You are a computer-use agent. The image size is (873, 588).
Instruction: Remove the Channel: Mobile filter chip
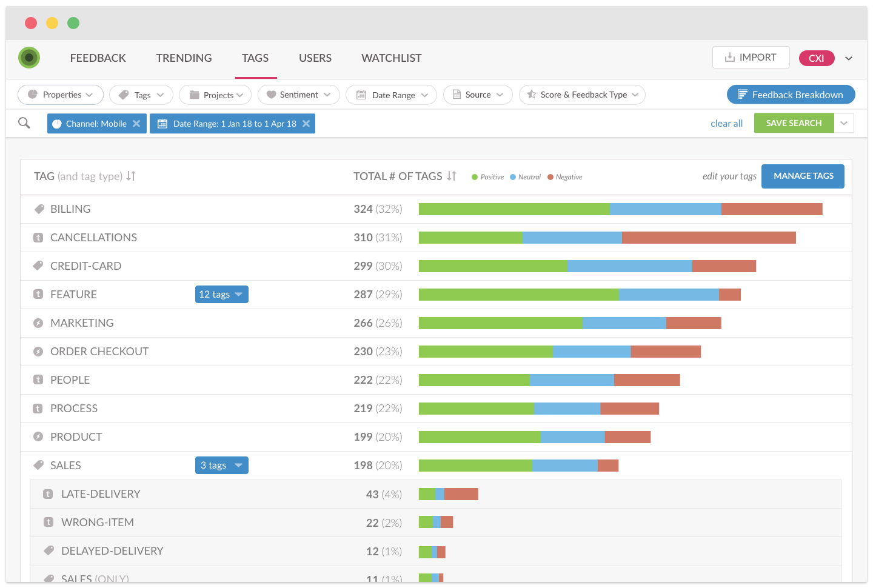point(137,123)
